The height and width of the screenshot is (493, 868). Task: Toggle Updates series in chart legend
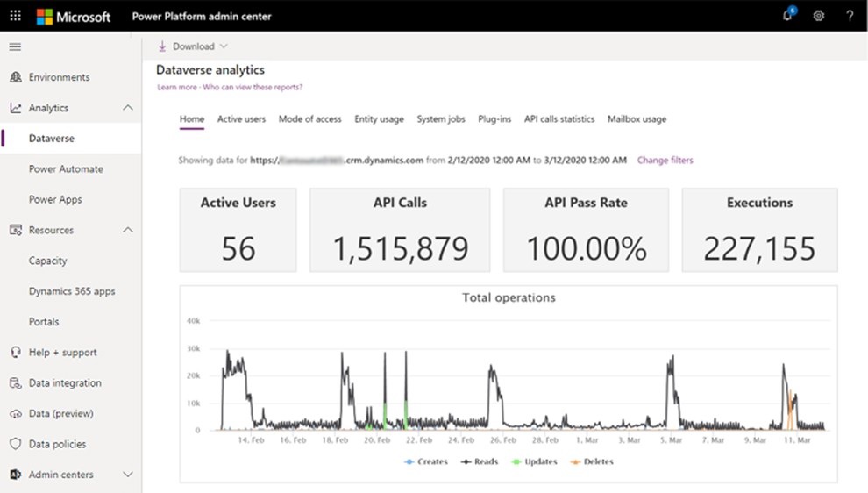click(534, 461)
